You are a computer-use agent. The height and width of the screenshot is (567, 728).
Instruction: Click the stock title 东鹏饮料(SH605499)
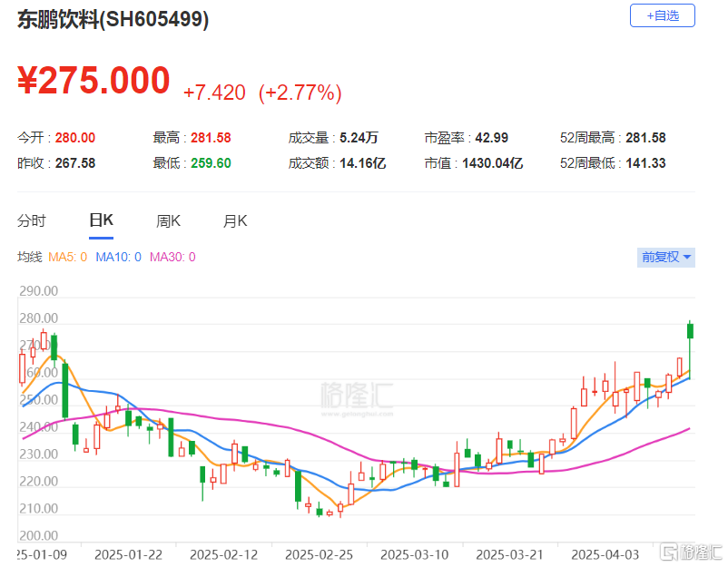[113, 19]
